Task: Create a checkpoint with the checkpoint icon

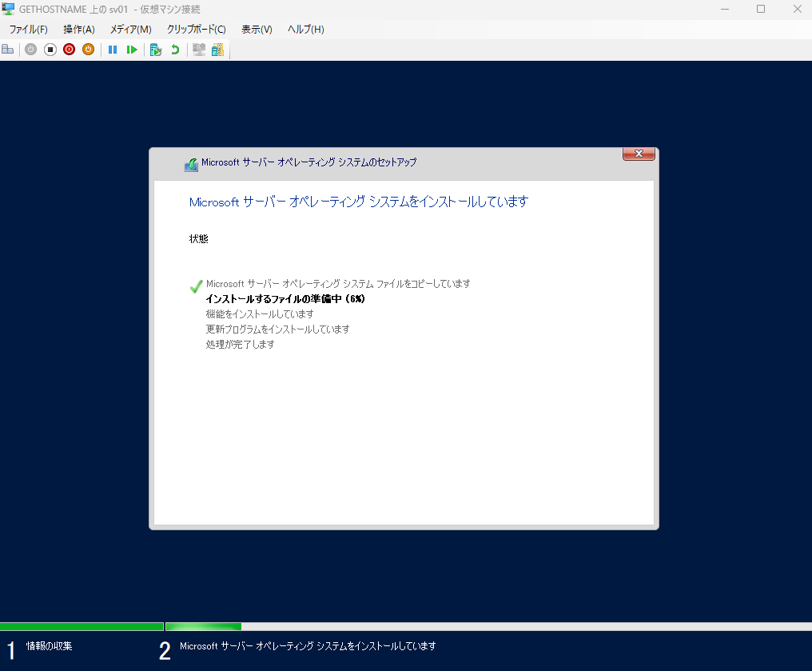Action: [x=156, y=50]
